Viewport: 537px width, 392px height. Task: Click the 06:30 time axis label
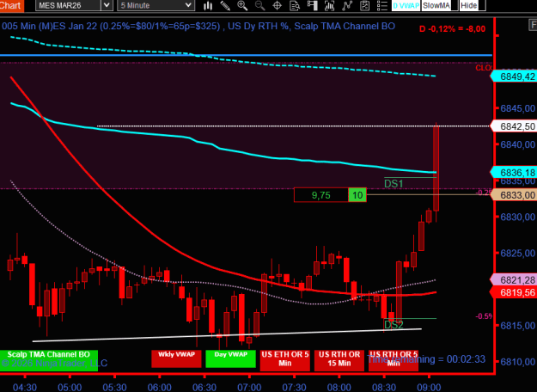click(204, 388)
